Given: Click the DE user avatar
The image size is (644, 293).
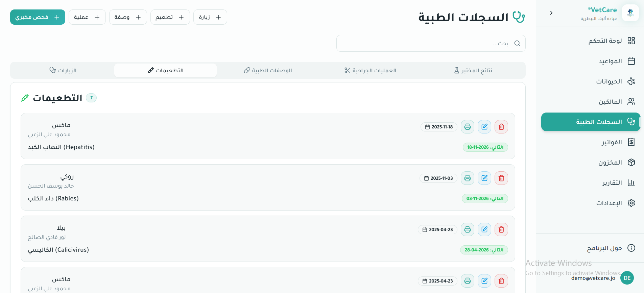Looking at the screenshot, I should 627,278.
